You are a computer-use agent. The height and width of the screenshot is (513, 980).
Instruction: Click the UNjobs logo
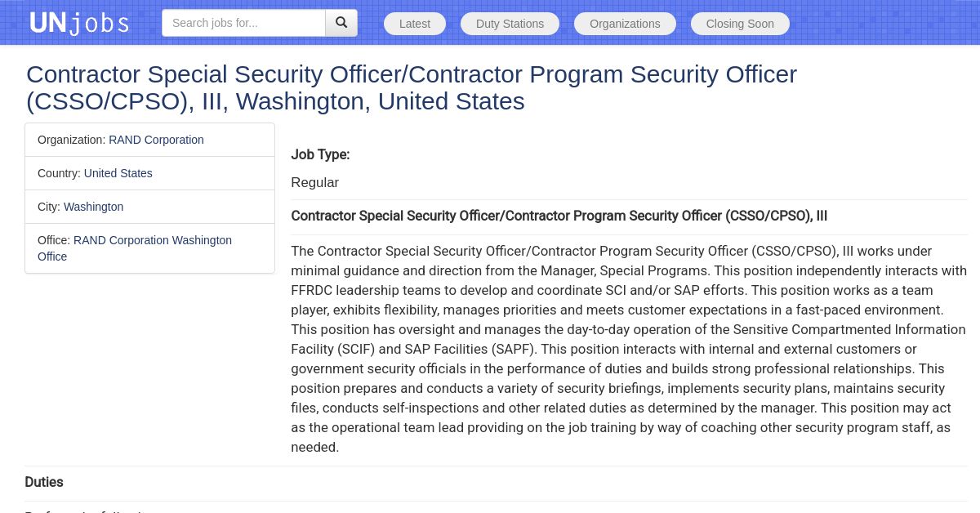(79, 23)
